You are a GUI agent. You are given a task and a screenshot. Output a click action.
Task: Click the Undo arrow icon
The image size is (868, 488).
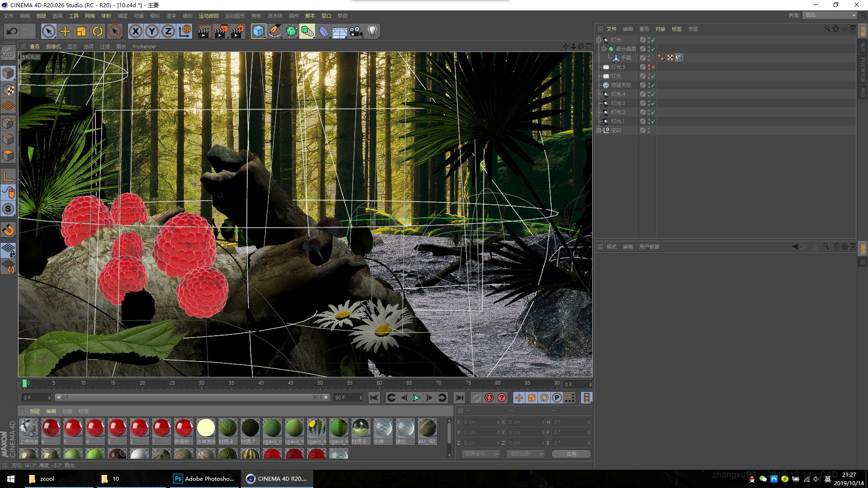[12, 31]
